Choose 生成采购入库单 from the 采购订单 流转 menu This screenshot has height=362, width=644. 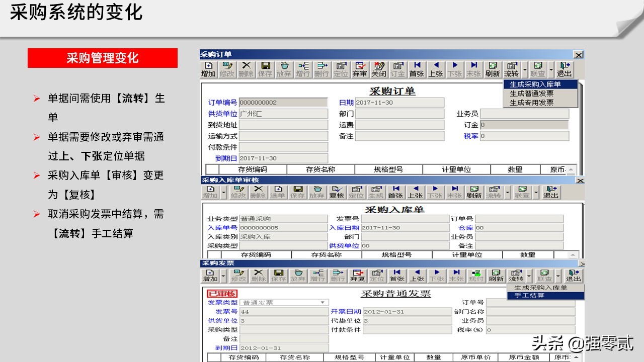coord(540,84)
